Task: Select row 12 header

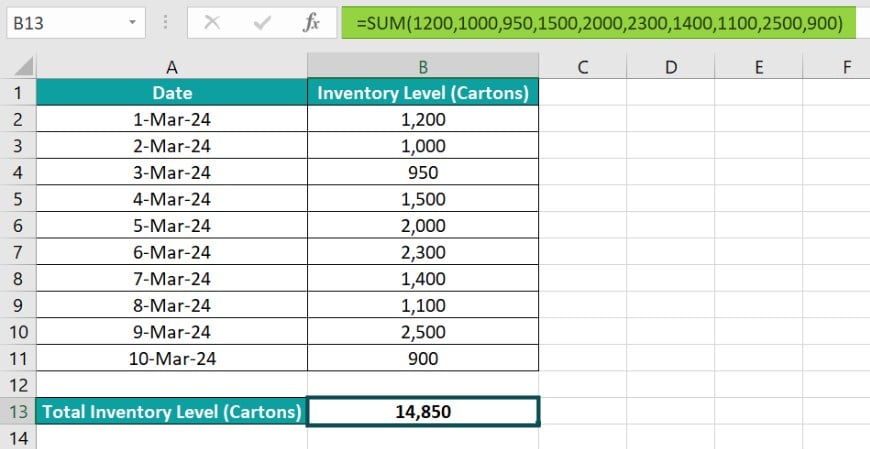Action: pos(18,384)
